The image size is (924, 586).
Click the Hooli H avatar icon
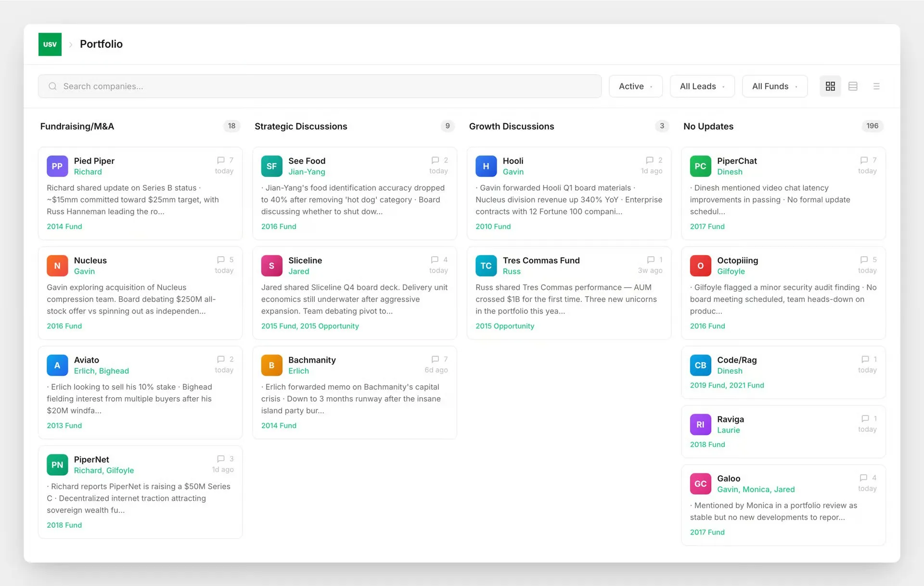pos(486,166)
